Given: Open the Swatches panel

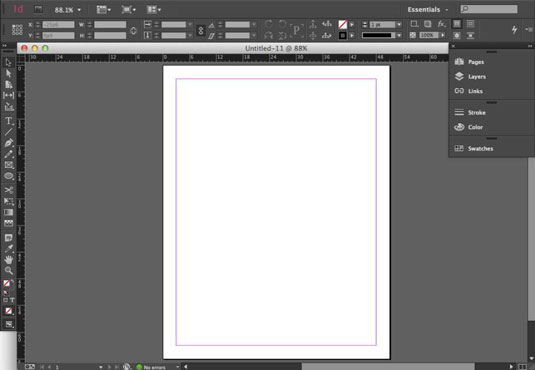Looking at the screenshot, I should [474, 148].
